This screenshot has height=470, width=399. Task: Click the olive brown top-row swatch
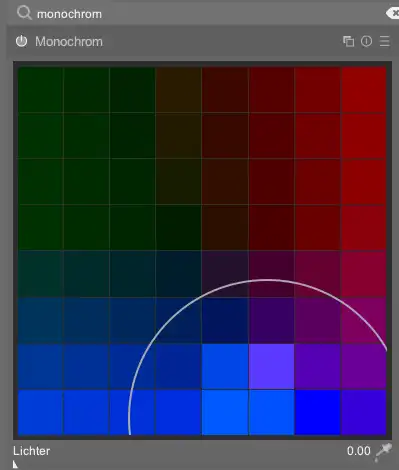(x=178, y=90)
